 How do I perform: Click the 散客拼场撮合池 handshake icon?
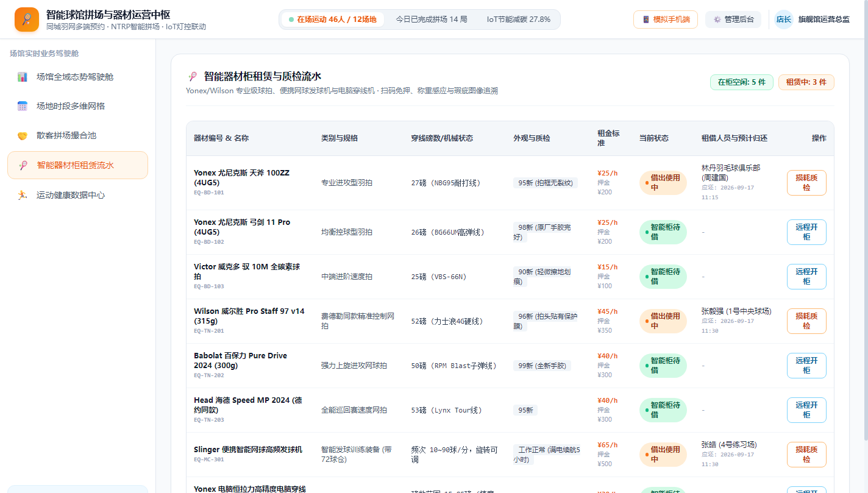pos(23,135)
